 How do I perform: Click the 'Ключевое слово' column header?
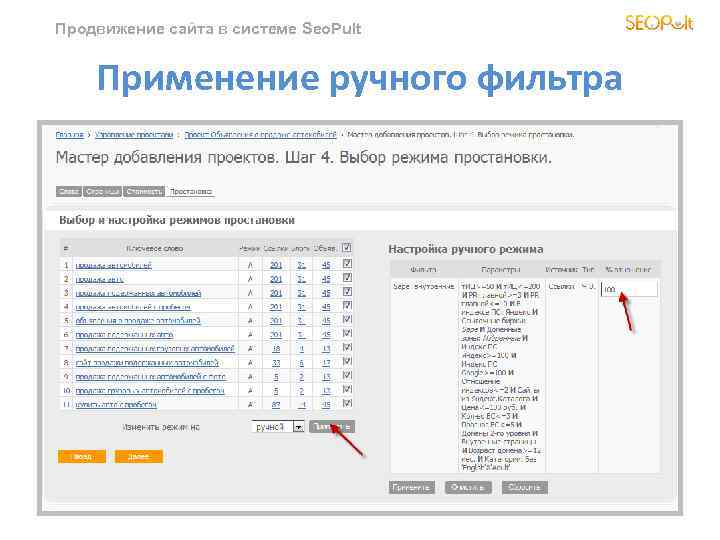155,248
